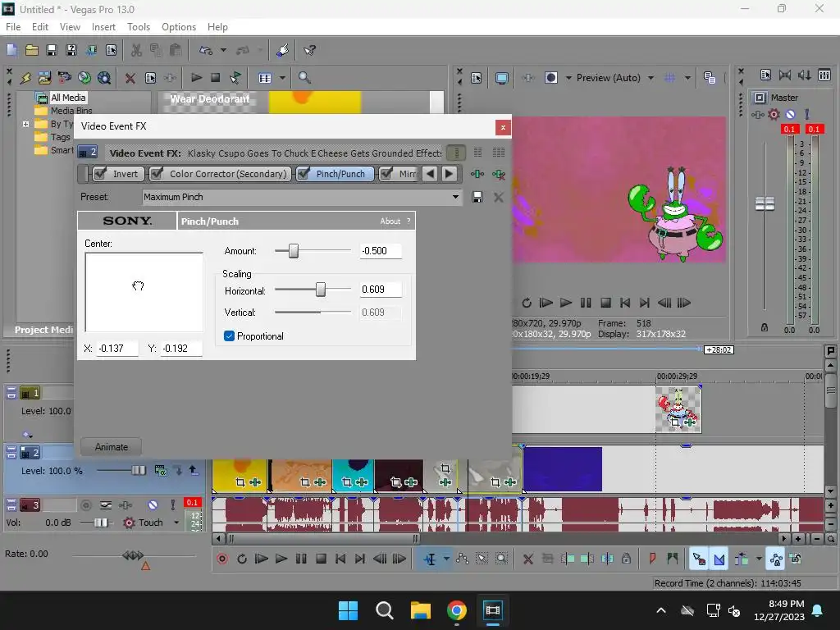Open the Overlays grid dropdown in preview
This screenshot has width=840, height=630.
point(687,78)
